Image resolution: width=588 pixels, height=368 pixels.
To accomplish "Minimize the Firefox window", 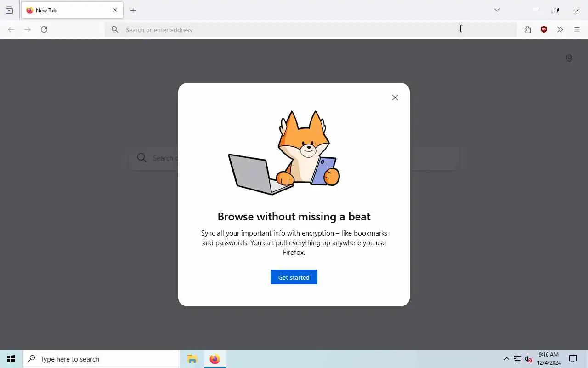I will (535, 10).
